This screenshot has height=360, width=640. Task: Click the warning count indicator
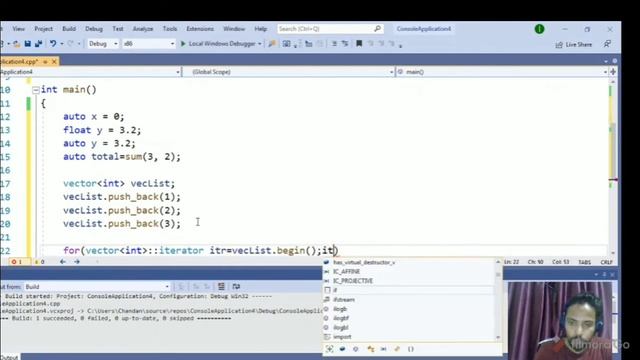click(x=40, y=262)
